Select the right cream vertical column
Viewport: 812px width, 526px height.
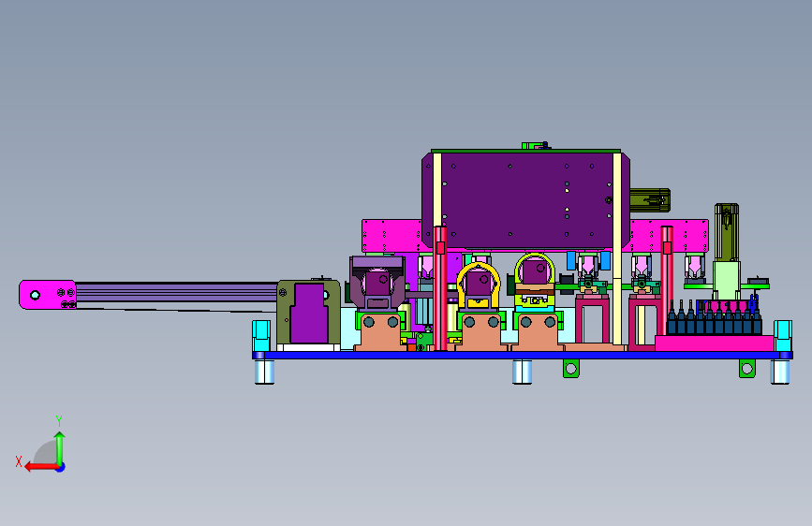(x=617, y=249)
